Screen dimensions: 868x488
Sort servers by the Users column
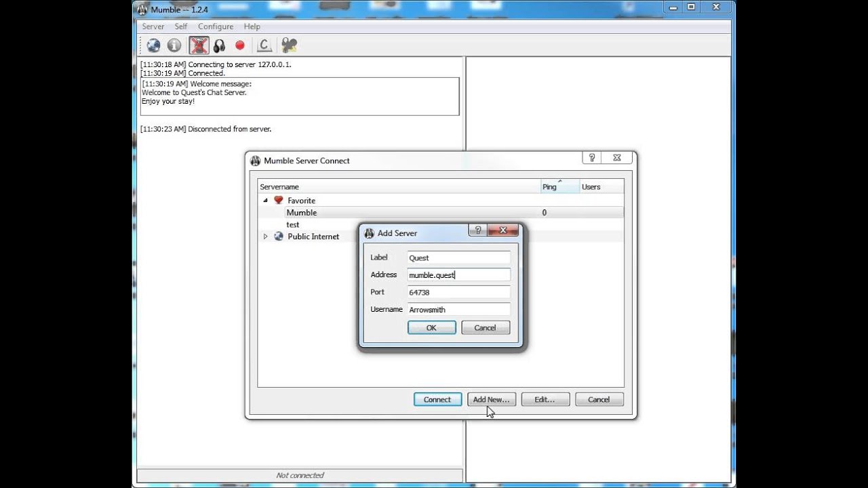(x=601, y=187)
